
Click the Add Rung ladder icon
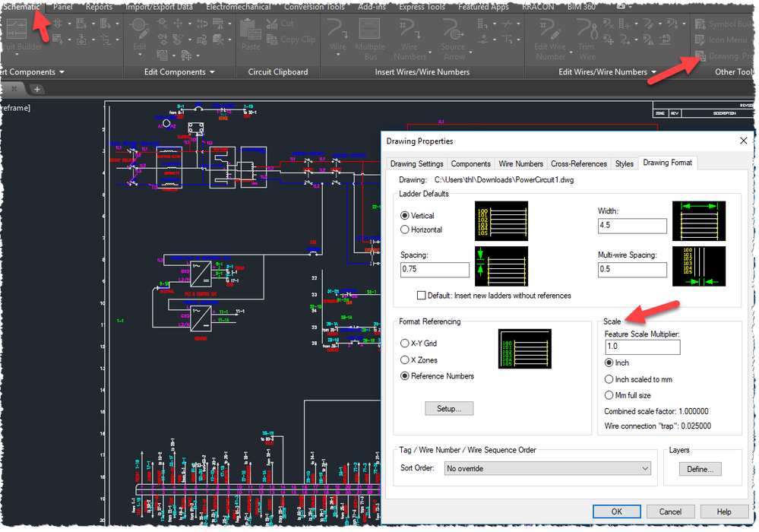(625, 24)
